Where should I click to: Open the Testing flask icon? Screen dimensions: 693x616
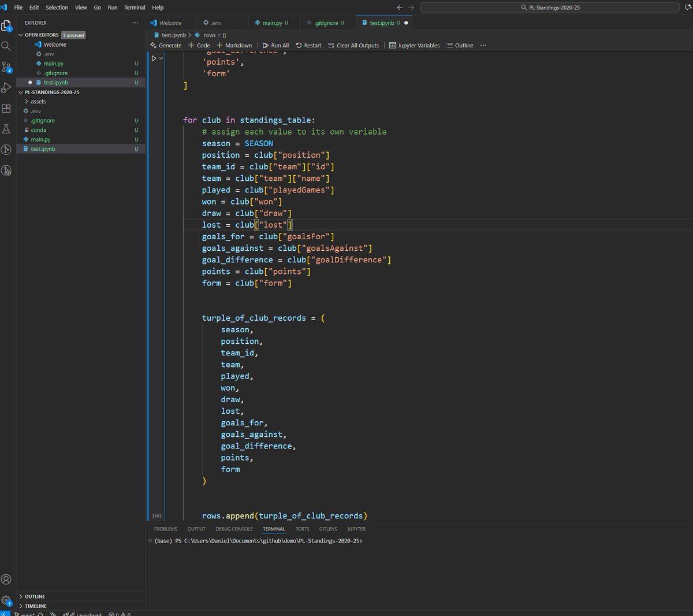pyautogui.click(x=6, y=129)
